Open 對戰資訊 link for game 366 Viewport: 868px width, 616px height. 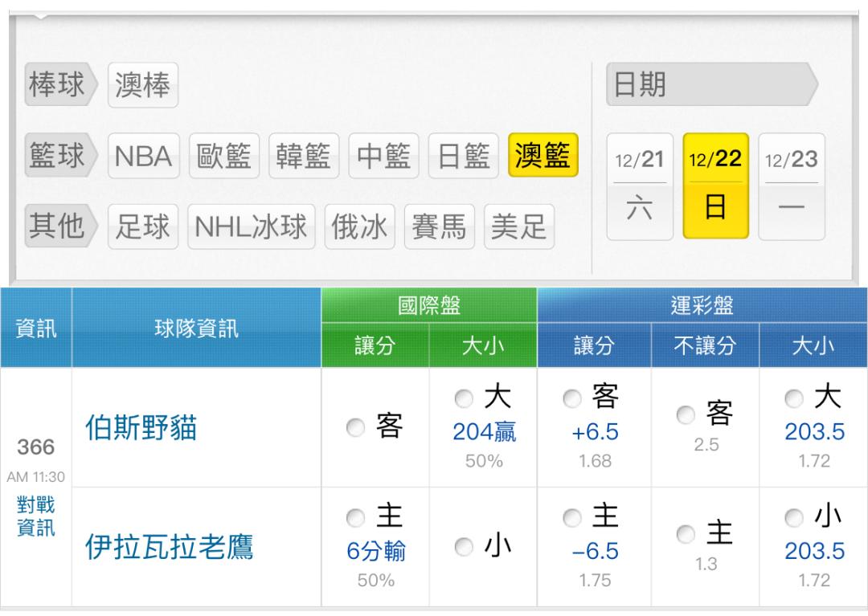[36, 516]
